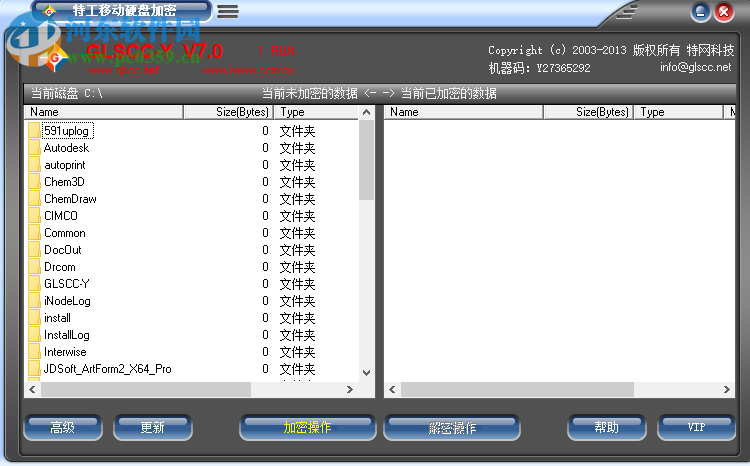Click the folder icon beside DocOut

pyautogui.click(x=34, y=249)
